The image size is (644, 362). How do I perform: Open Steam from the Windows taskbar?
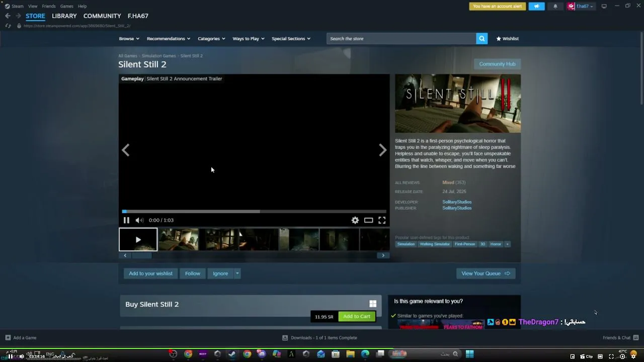pos(232,354)
